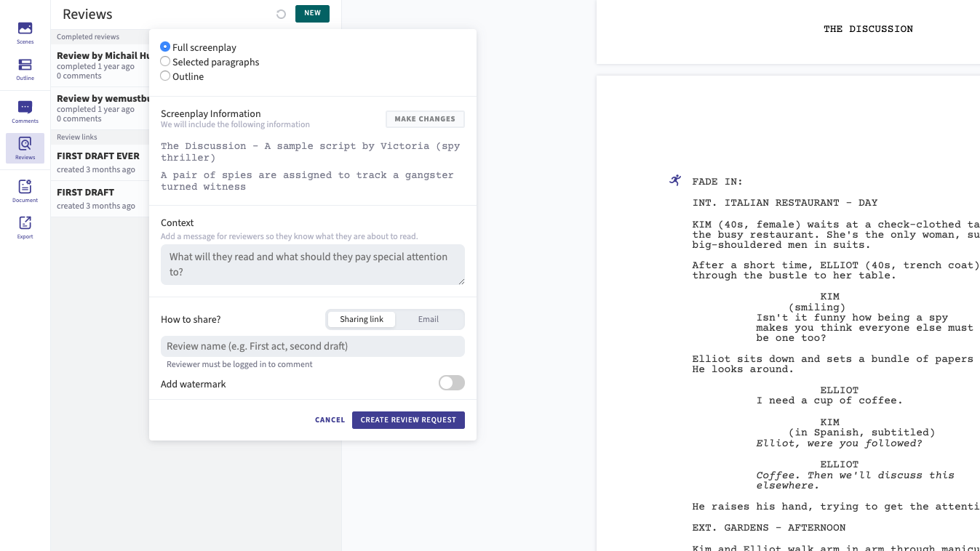The image size is (980, 551).
Task: Open the Document settings panel
Action: pyautogui.click(x=25, y=190)
